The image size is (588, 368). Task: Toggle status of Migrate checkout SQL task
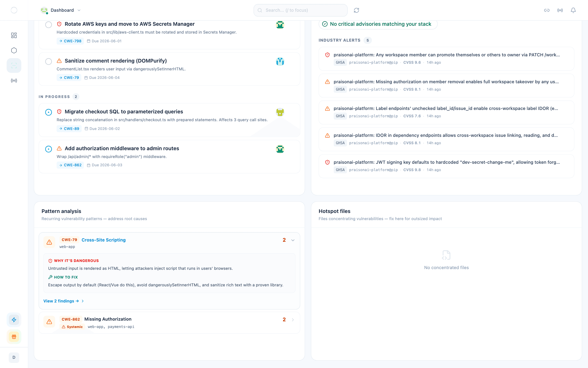pos(49,112)
